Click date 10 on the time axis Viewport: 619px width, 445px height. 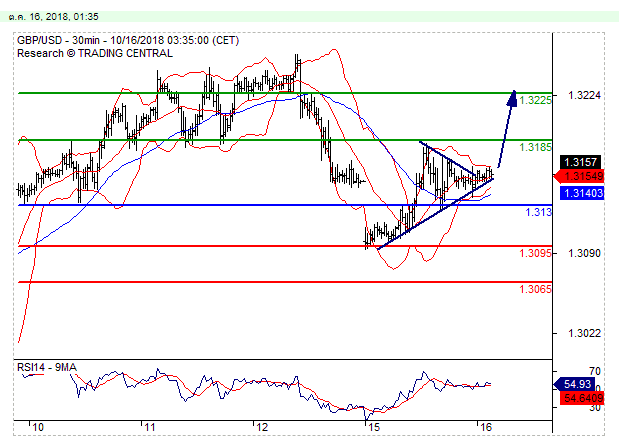tap(36, 427)
